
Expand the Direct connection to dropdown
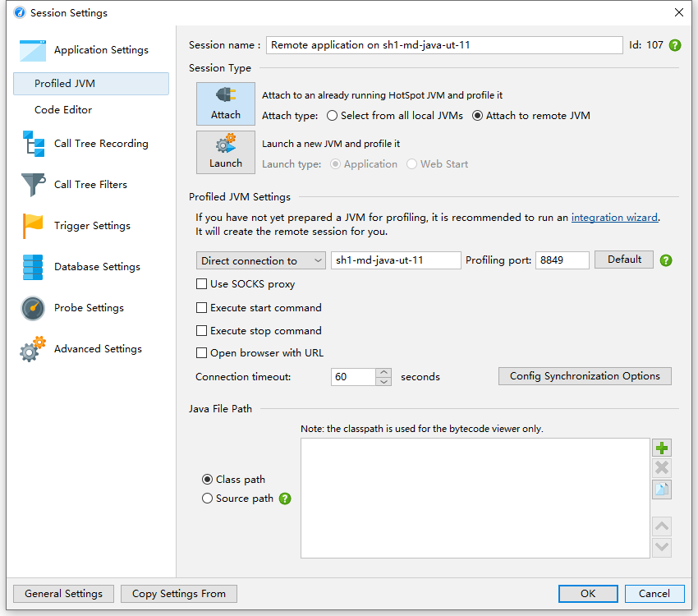tap(261, 260)
